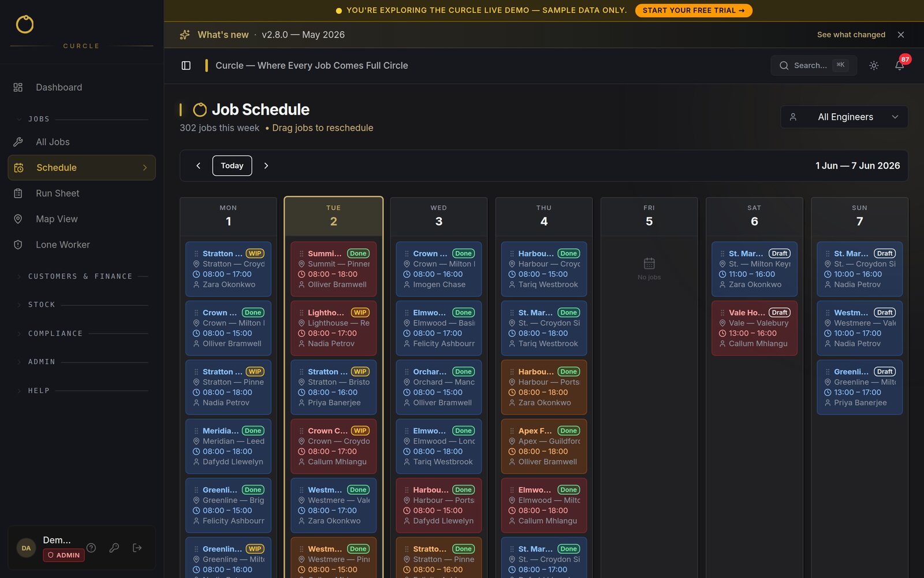Dismiss the What's new banner
Viewport: 924px width, 578px height.
pos(901,35)
